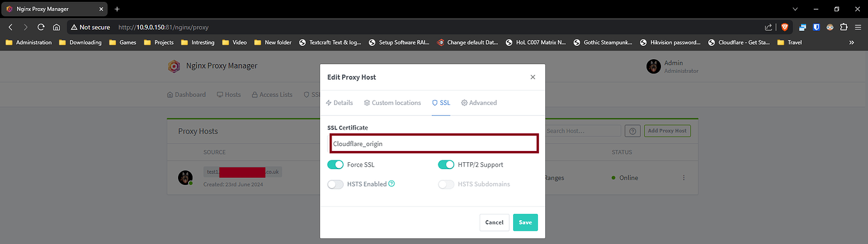Viewport: 868px width, 244px height.
Task: Open the goggles-face extension icon
Action: pyautogui.click(x=830, y=27)
